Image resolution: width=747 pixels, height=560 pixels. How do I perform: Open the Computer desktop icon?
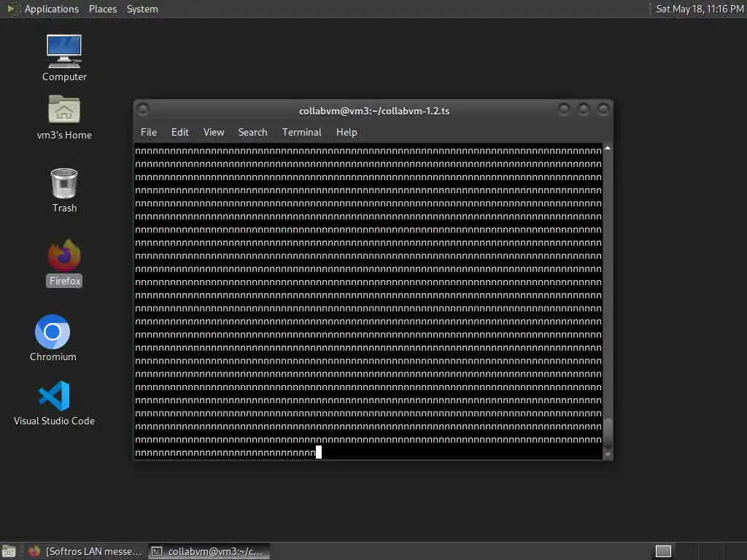pyautogui.click(x=64, y=58)
